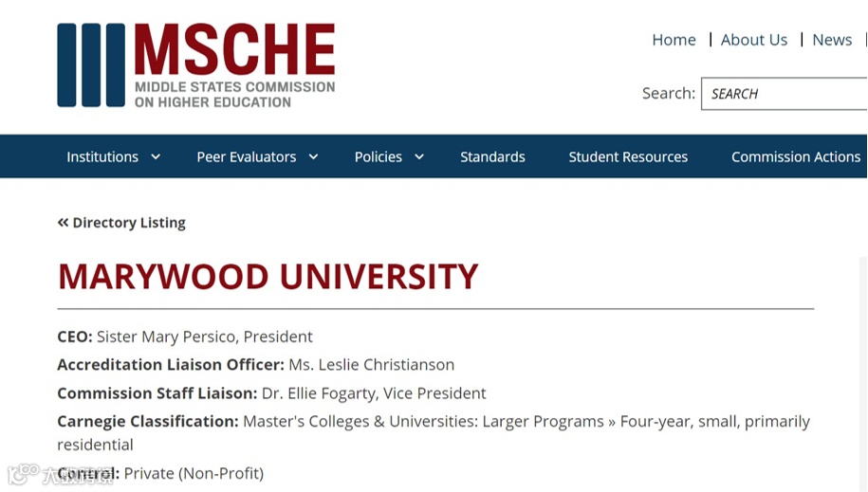Open the Student Resources nav item
The width and height of the screenshot is (868, 492).
tap(628, 157)
